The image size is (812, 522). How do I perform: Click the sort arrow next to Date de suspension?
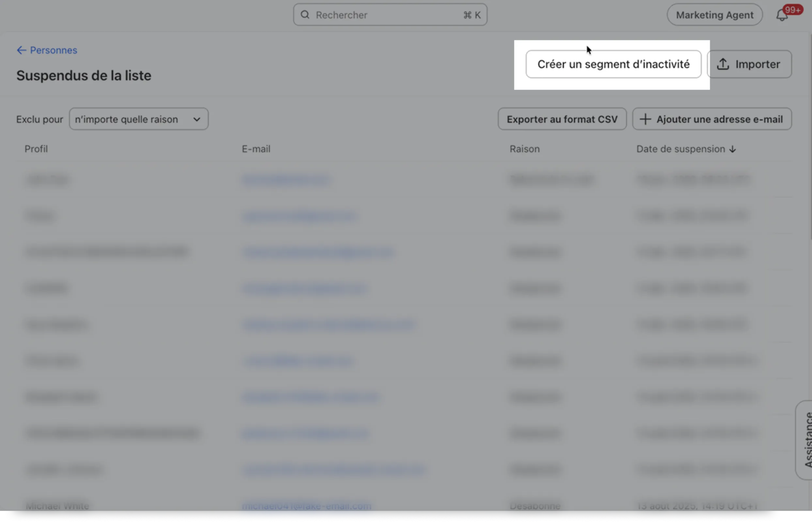click(x=732, y=149)
